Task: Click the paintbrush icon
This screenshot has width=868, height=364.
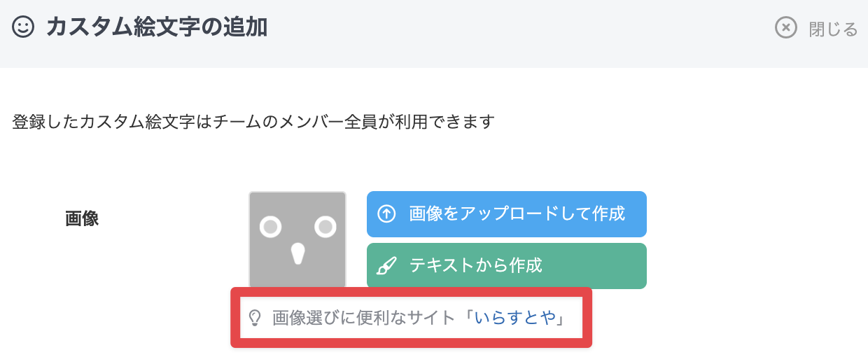Action: pos(386,266)
